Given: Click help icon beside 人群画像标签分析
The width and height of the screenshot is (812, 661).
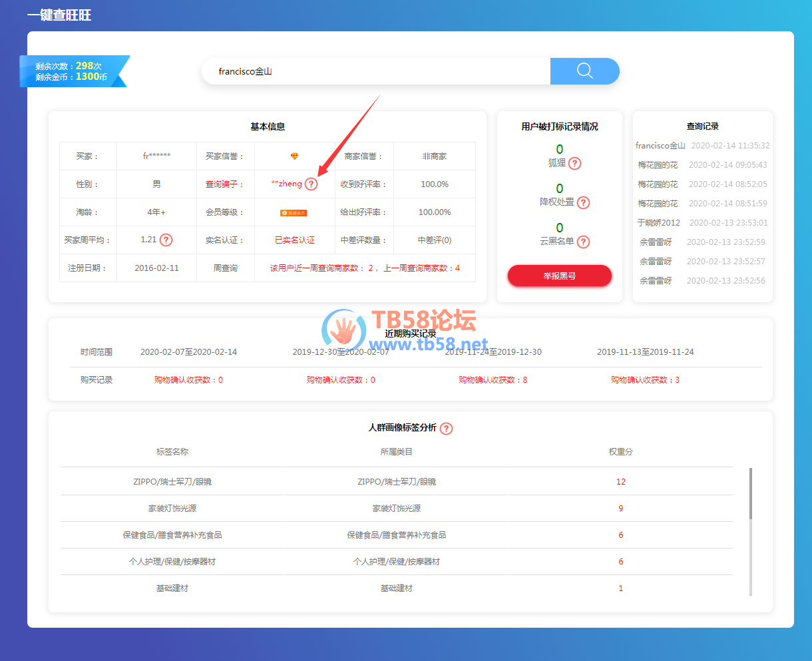Looking at the screenshot, I should point(447,429).
